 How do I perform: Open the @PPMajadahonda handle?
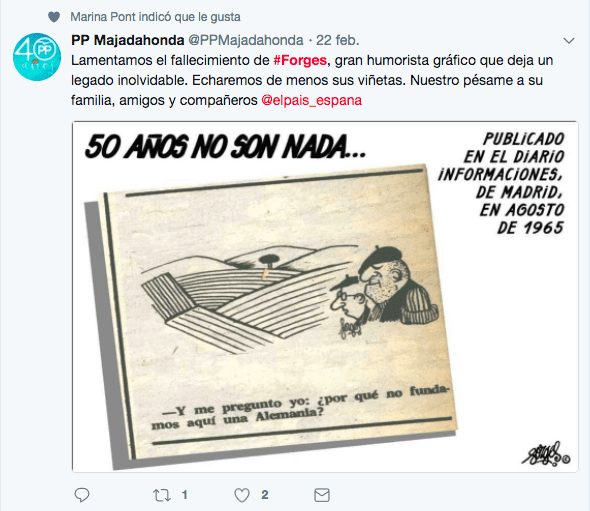[246, 40]
